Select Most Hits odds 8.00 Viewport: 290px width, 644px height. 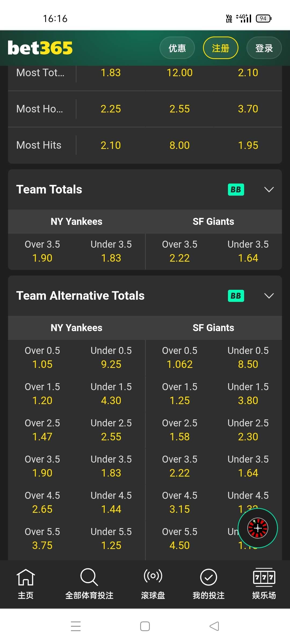coord(179,145)
